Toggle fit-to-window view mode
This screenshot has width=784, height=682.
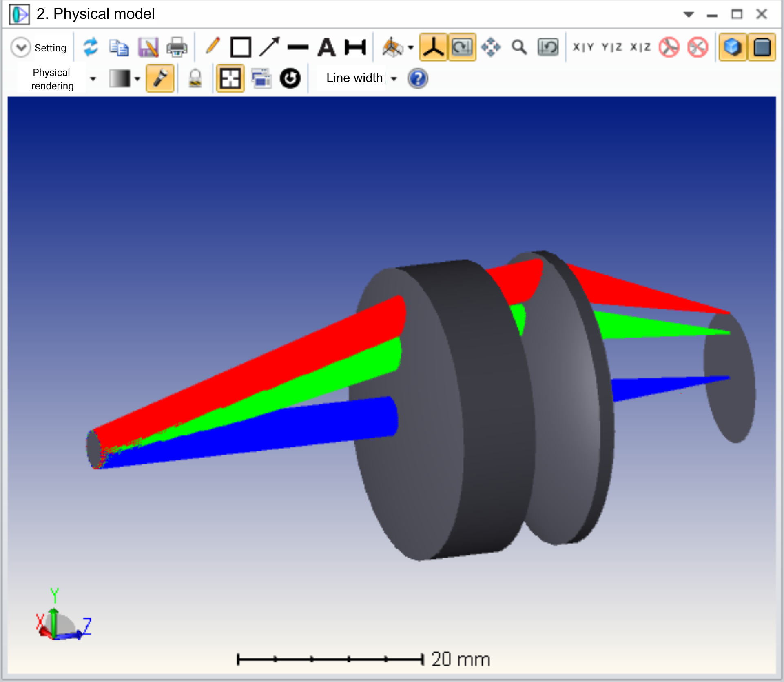[x=230, y=78]
